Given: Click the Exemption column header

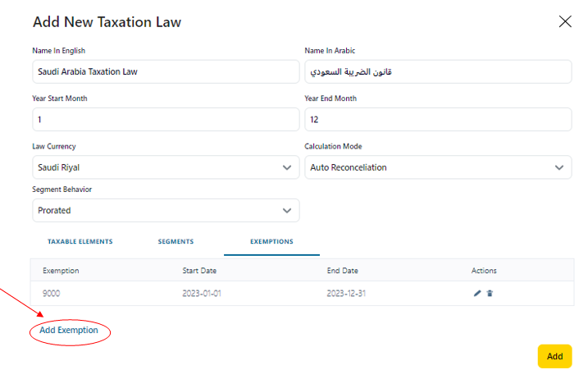Looking at the screenshot, I should pyautogui.click(x=61, y=271).
